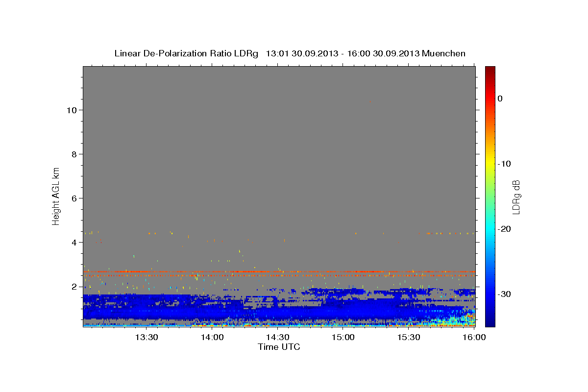Screen dimensions: 588x392
Task: Click the green region of the colorbar
Action: [x=490, y=196]
